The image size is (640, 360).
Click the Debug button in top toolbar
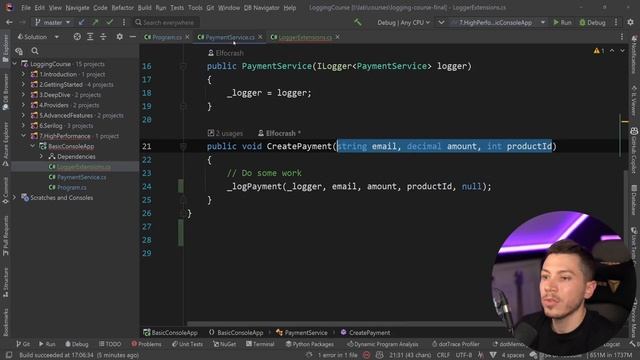coord(592,22)
